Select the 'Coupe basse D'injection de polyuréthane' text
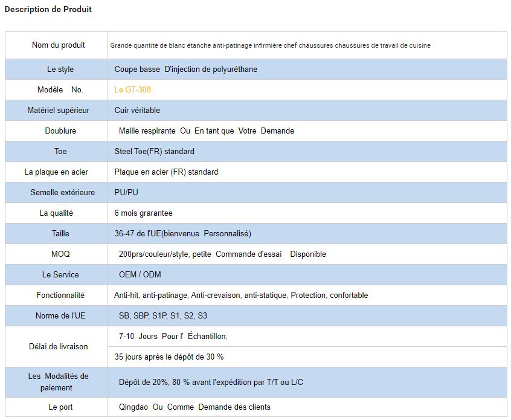Screen dimensions: 511x420 (x=185, y=69)
